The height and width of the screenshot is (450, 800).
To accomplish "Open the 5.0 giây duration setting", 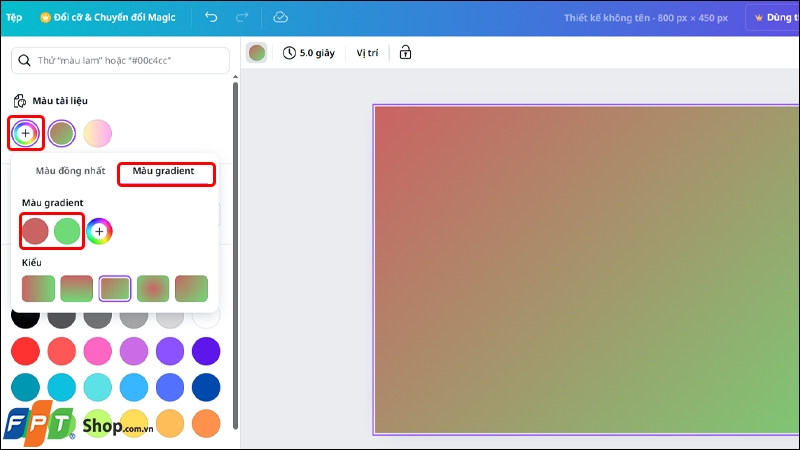I will (x=309, y=53).
